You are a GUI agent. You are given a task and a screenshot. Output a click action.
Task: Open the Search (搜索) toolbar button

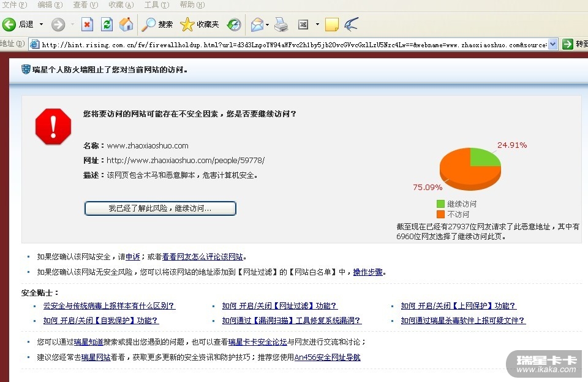(x=157, y=25)
